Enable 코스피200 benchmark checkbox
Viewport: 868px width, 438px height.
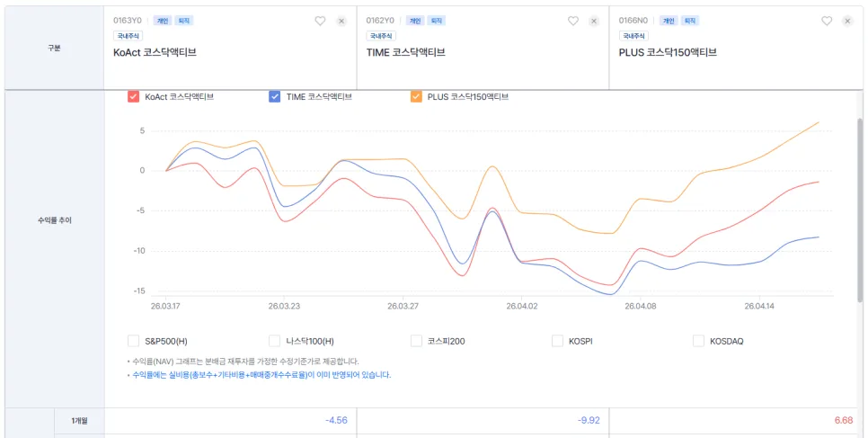[416, 341]
